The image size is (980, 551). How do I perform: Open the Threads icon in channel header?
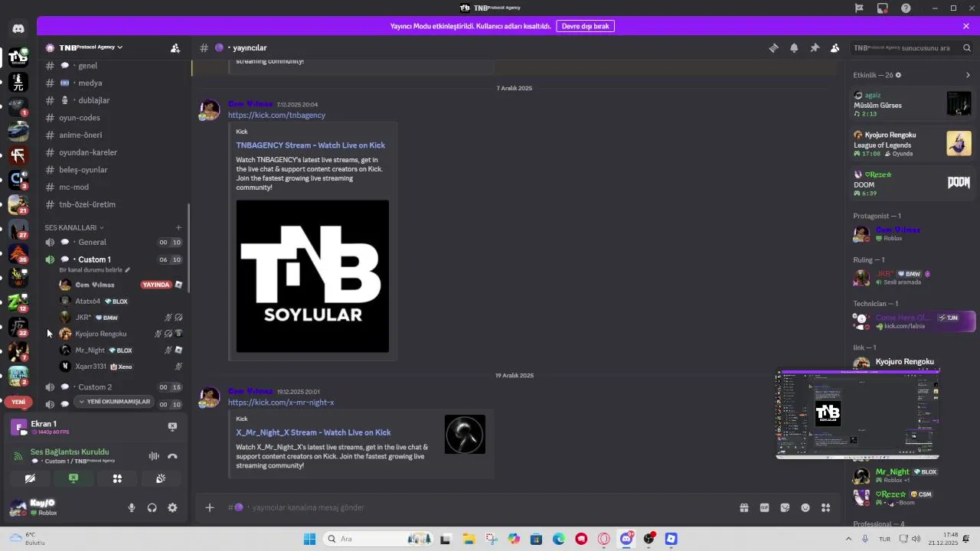pyautogui.click(x=773, y=47)
